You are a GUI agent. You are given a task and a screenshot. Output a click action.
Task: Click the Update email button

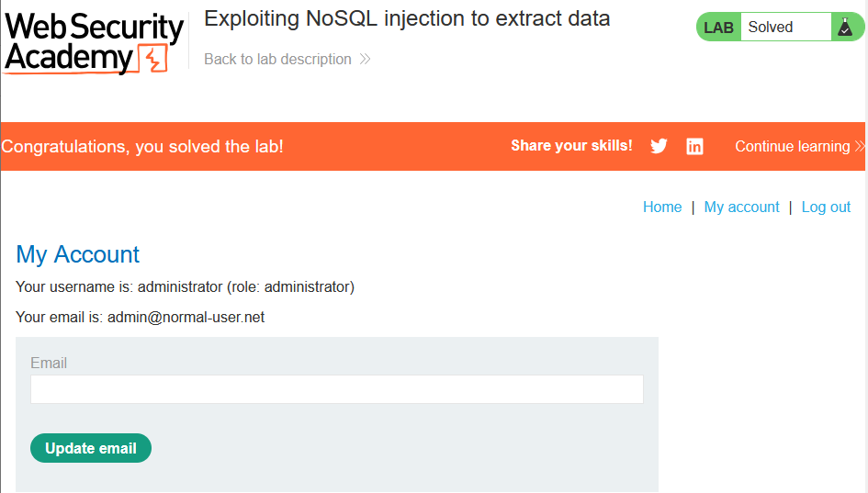(x=91, y=448)
